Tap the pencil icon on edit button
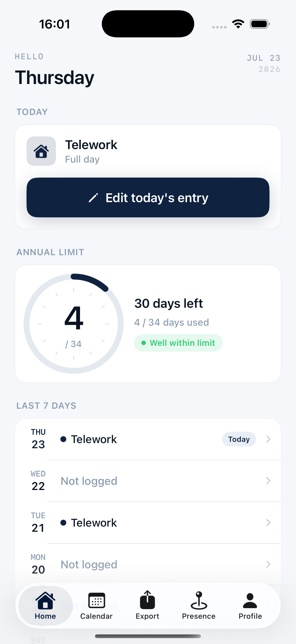296x644 pixels. point(93,198)
